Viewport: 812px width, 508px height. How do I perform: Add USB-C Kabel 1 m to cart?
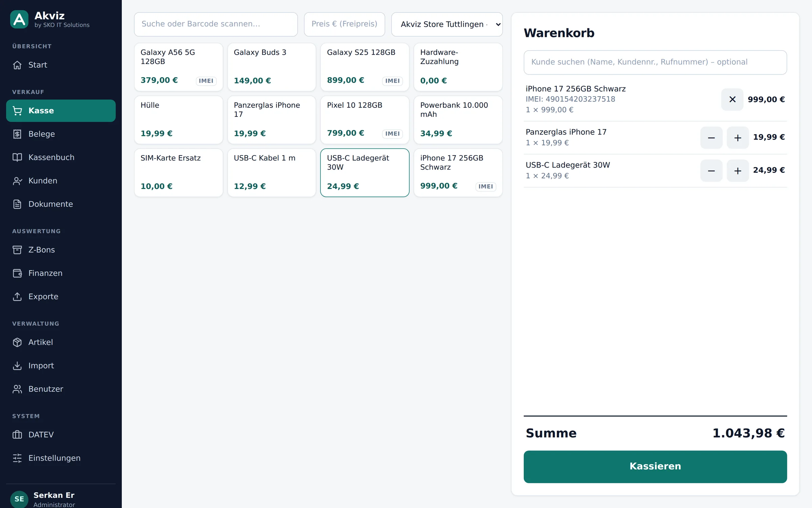[272, 172]
